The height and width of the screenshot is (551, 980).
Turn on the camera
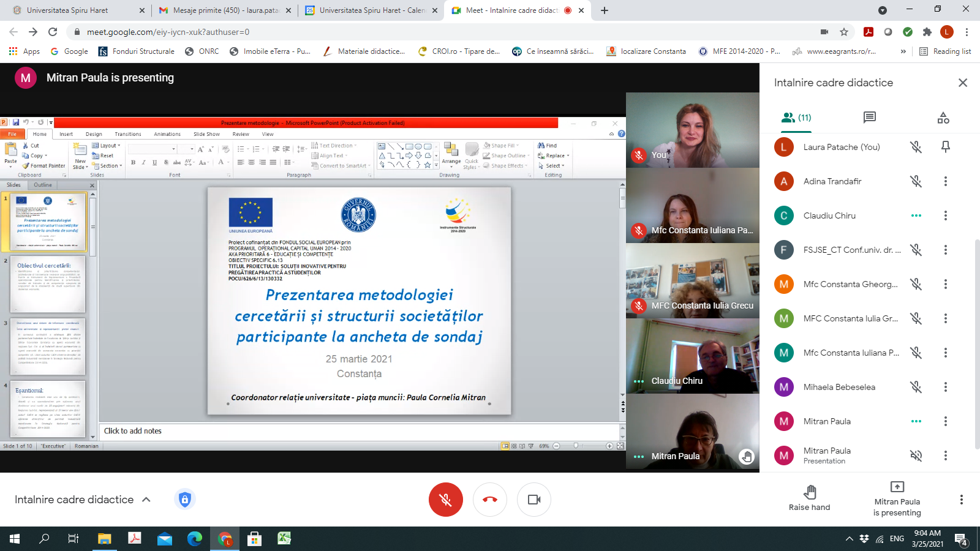(x=534, y=500)
